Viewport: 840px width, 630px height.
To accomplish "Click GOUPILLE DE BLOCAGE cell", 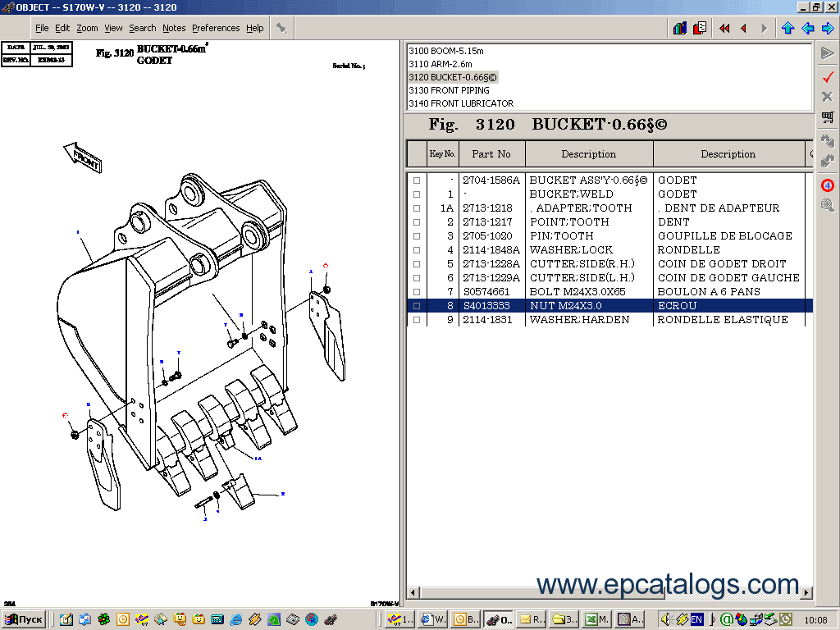I will click(x=725, y=235).
